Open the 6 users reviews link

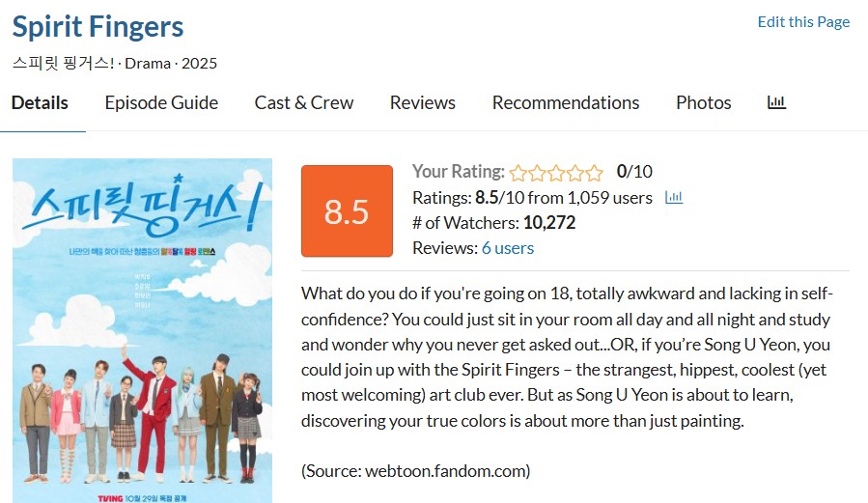click(x=508, y=248)
